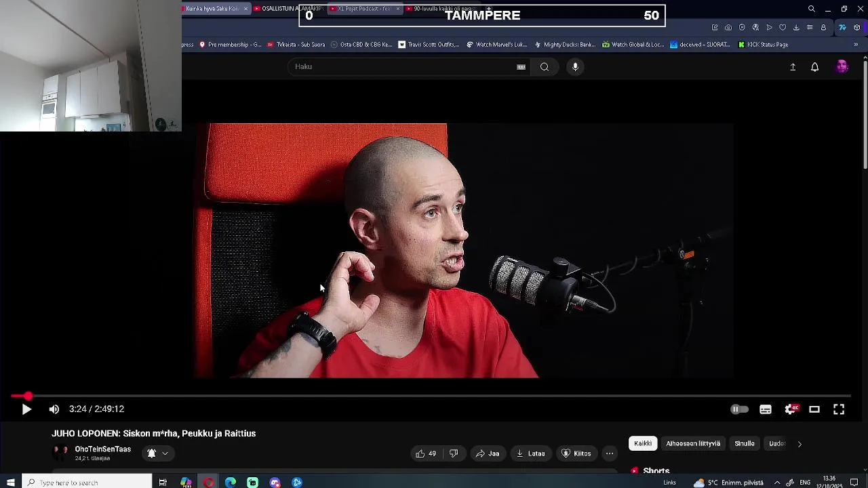Open Task View on the taskbar

click(163, 483)
